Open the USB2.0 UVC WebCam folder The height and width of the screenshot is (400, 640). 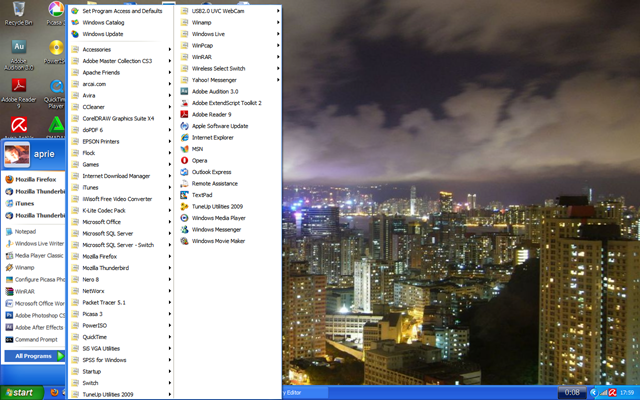pos(228,11)
